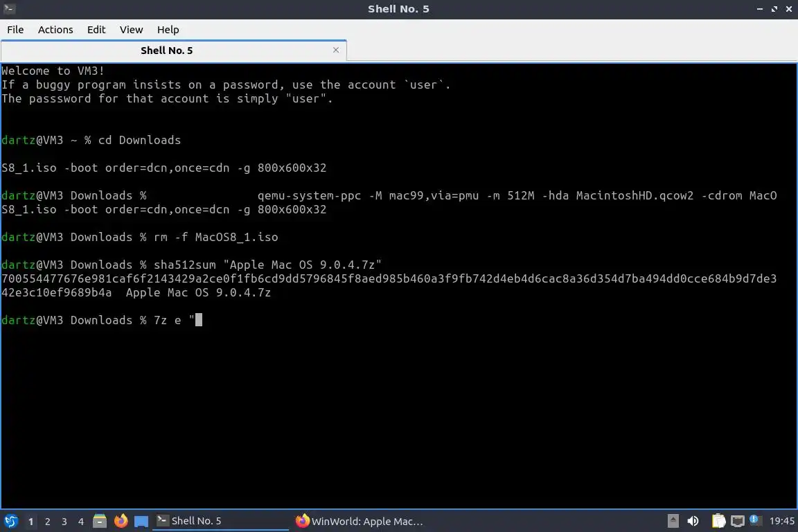The width and height of the screenshot is (798, 532).
Task: Switch to workspace 1
Action: click(x=30, y=522)
